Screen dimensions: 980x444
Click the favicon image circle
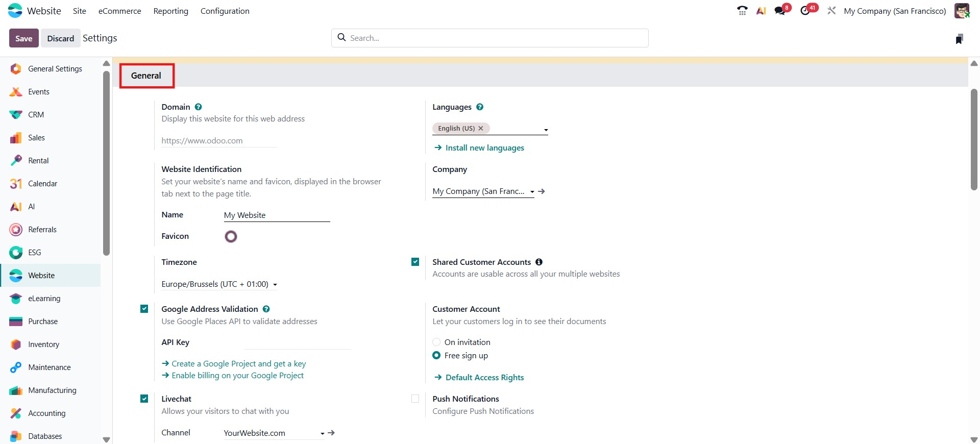[231, 236]
